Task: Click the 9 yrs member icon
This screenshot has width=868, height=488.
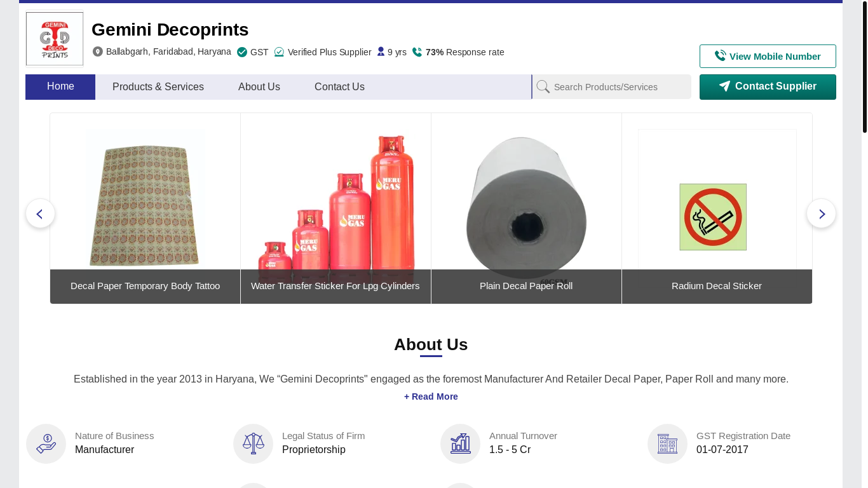Action: pos(381,51)
